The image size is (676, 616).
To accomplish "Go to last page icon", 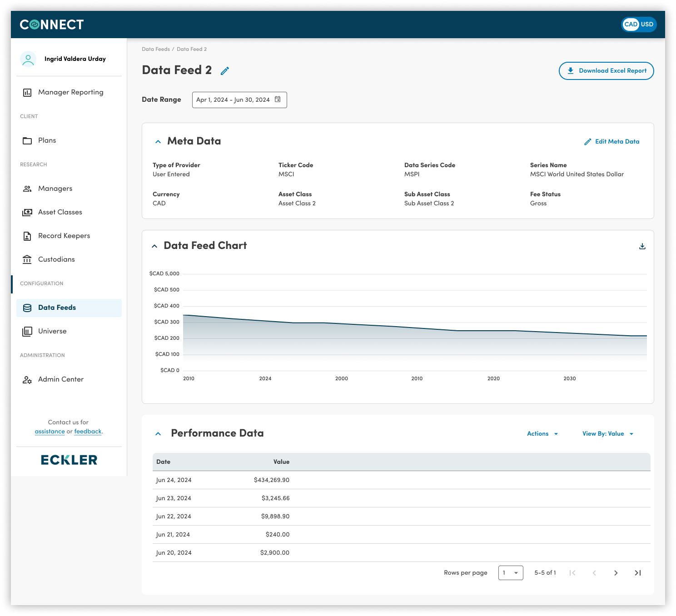I will tap(638, 573).
